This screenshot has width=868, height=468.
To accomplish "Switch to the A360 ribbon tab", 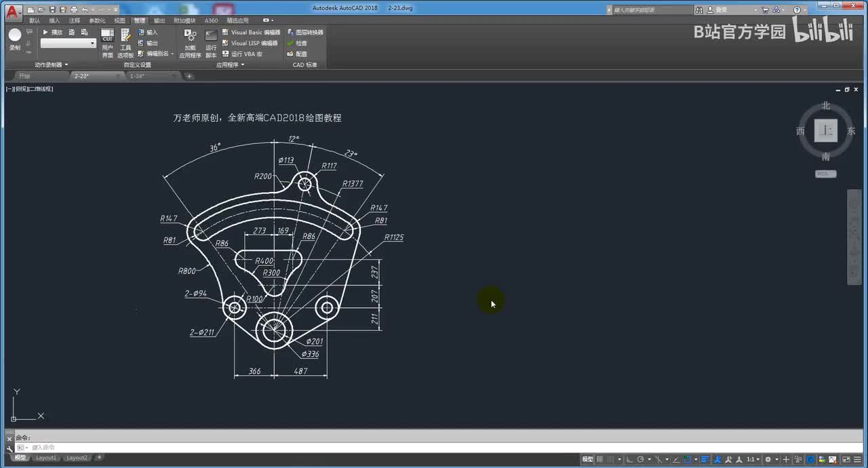I will point(212,20).
